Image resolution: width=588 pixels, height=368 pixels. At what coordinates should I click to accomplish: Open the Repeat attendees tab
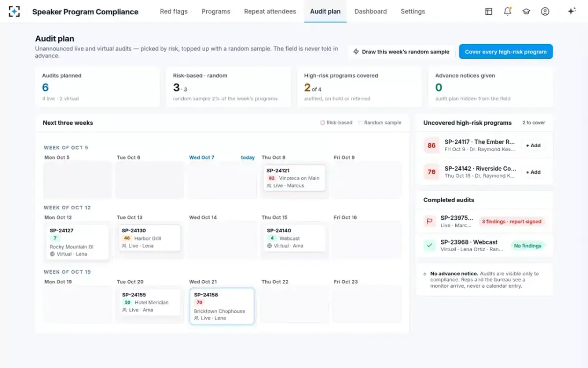[x=270, y=11]
